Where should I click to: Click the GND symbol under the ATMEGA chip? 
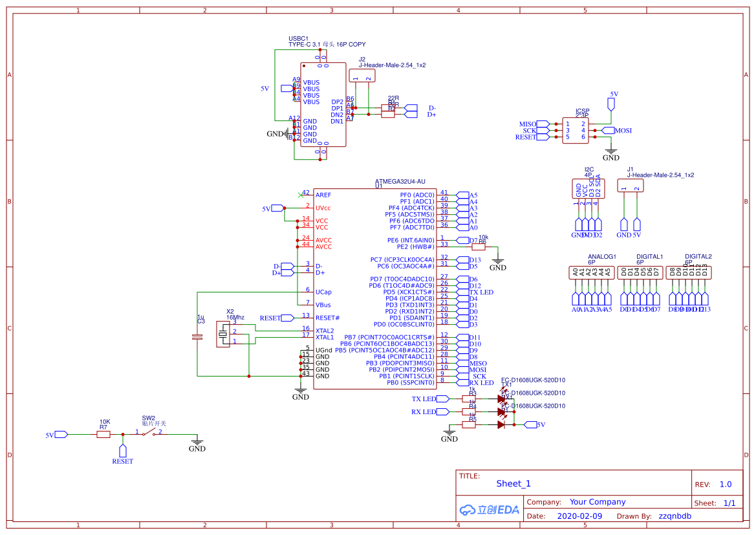(x=300, y=393)
